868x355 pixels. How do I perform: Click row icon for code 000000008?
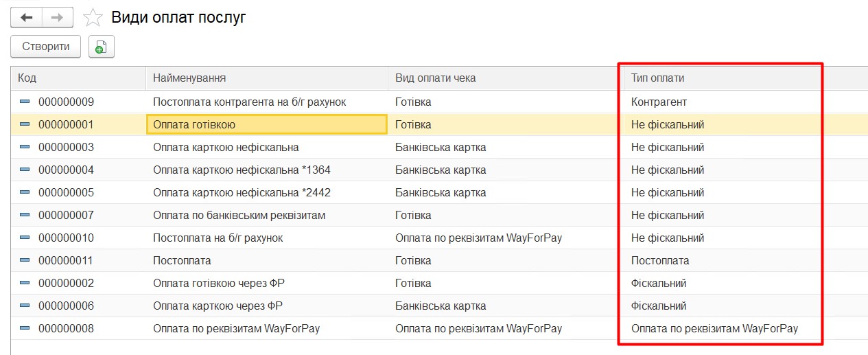coord(25,328)
